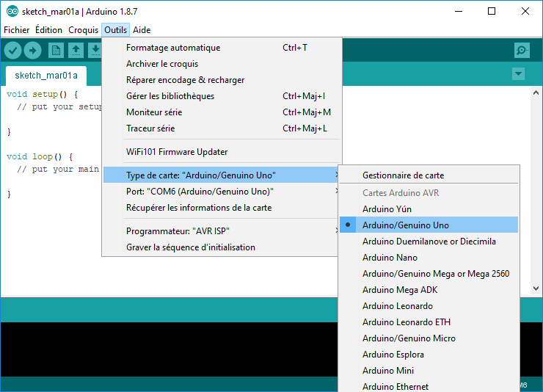Select Arduino/Genuino Micro board
The image size is (543, 392).
pos(429,338)
